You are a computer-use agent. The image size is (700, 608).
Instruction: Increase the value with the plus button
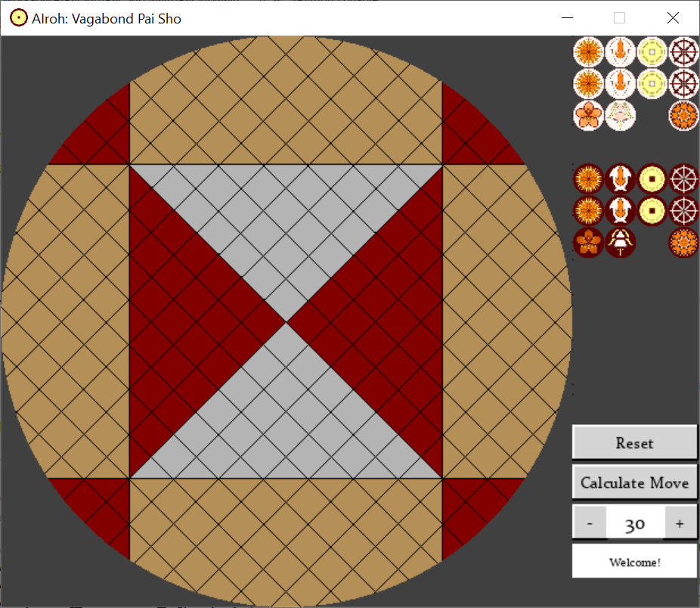coord(680,523)
